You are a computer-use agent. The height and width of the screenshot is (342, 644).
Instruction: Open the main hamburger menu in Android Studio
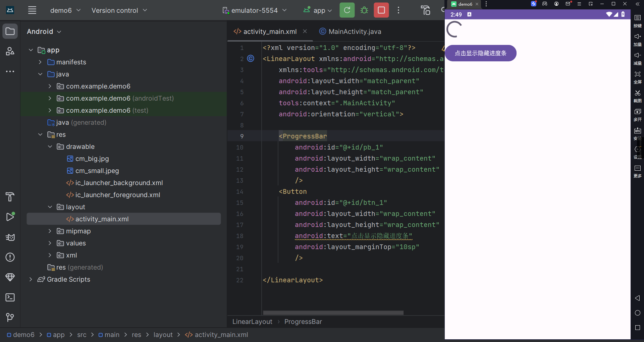32,10
